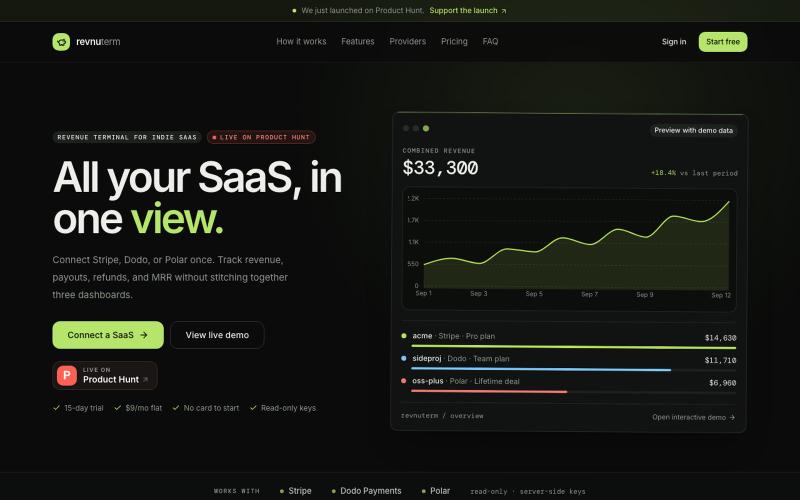Screen dimensions: 800x500
Task: Click the Product Hunt P badge icon
Action: tap(67, 376)
